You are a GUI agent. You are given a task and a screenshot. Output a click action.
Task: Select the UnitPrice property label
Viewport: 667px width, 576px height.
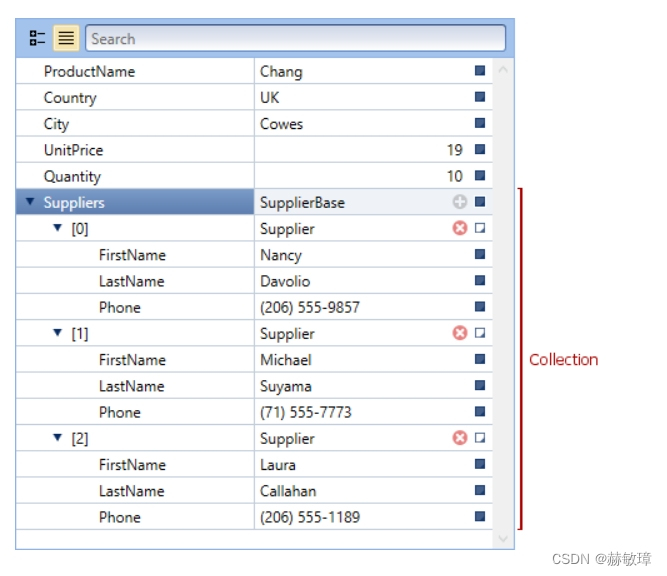[73, 150]
